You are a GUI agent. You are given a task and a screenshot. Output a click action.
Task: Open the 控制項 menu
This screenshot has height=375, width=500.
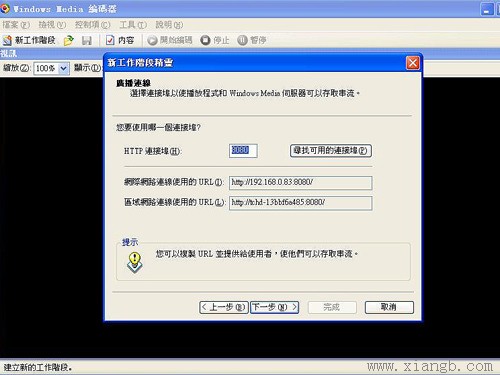coord(92,25)
